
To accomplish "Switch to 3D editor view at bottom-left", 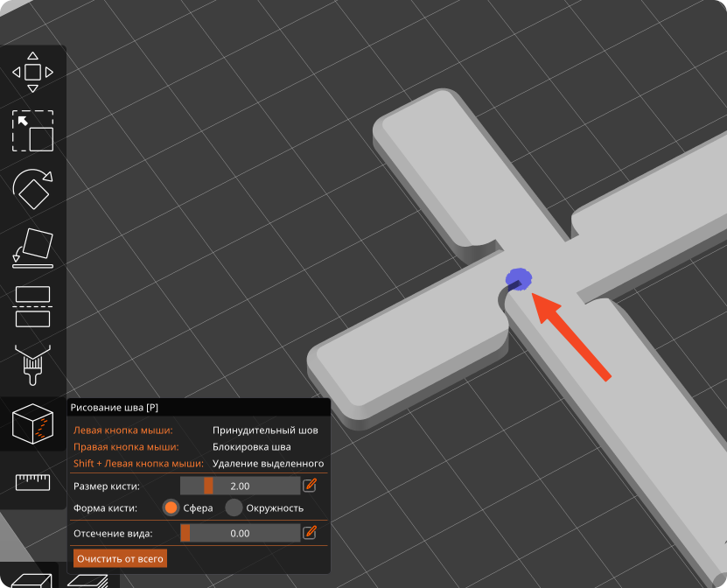I will [32, 580].
